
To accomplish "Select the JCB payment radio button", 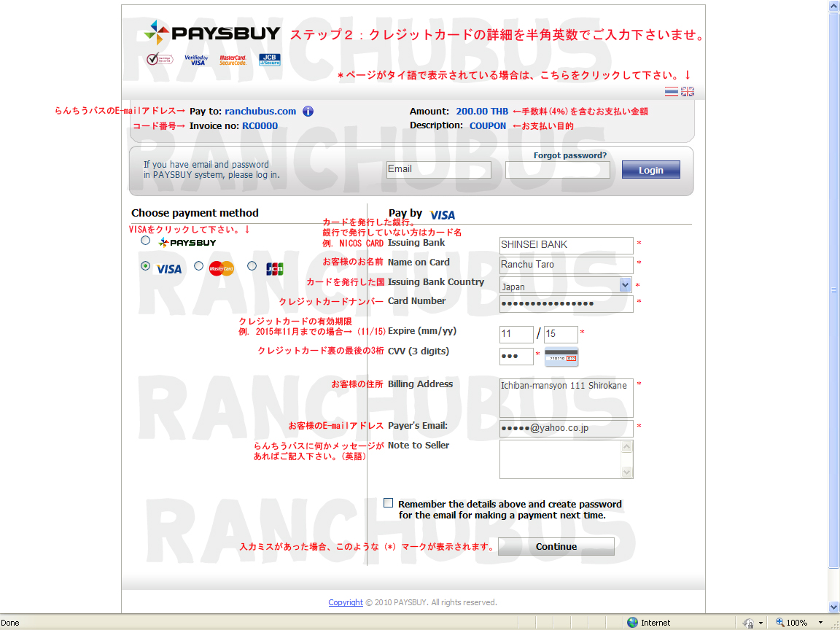I will coord(252,265).
